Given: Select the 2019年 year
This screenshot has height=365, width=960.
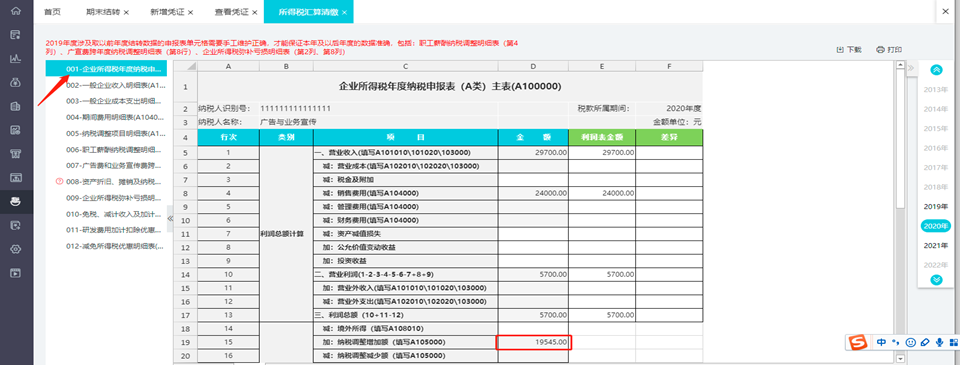Looking at the screenshot, I should (x=936, y=206).
